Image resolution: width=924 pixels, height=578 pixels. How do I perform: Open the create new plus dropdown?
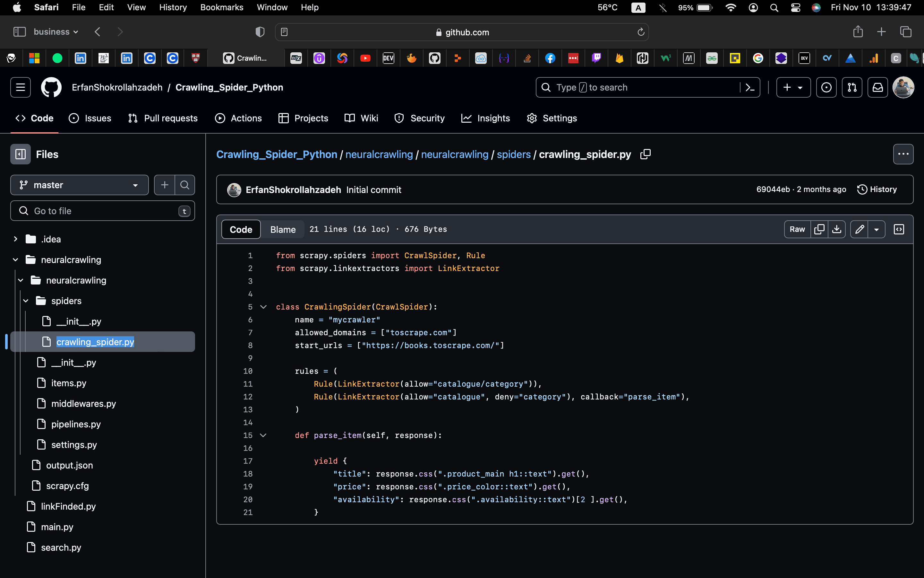click(x=793, y=88)
